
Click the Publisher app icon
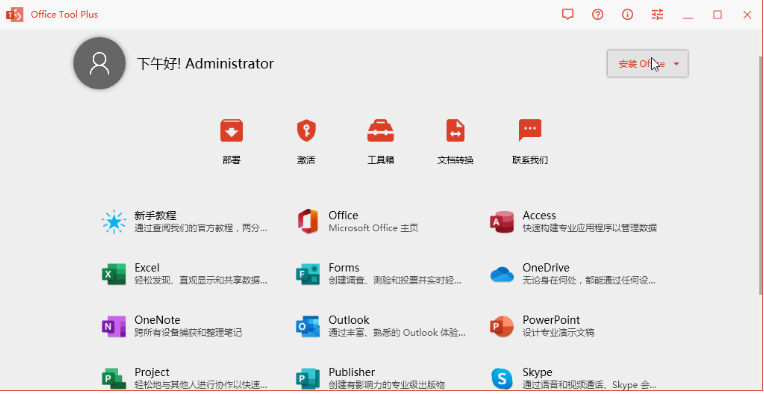(308, 378)
